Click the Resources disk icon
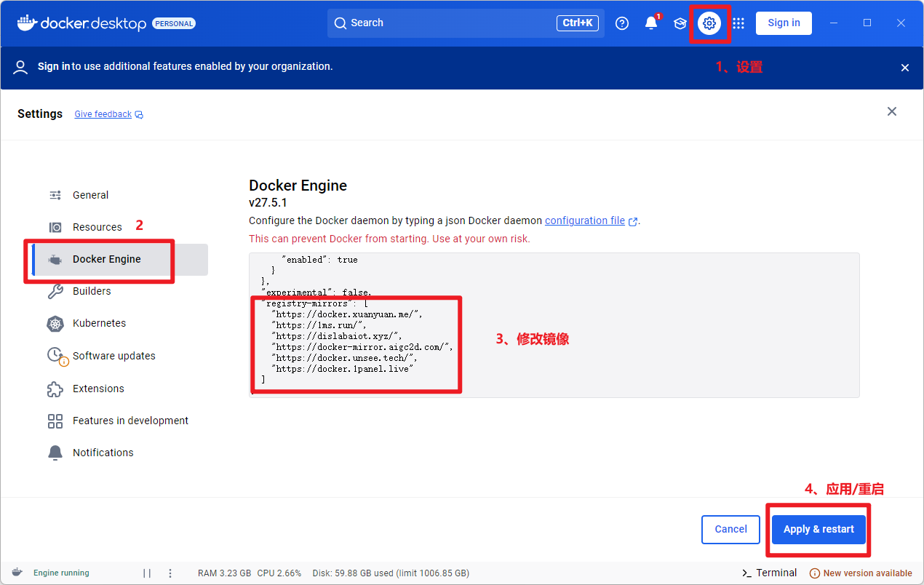The height and width of the screenshot is (585, 924). pos(55,227)
